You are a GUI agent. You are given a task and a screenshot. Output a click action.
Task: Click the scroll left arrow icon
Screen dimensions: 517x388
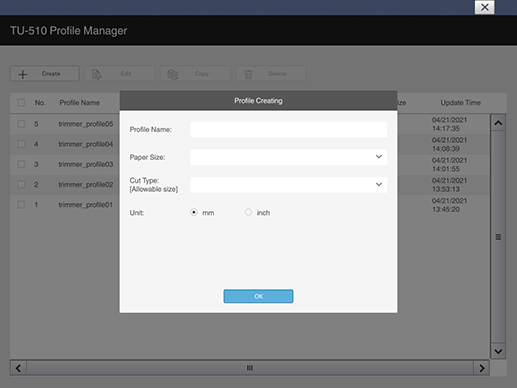(18, 368)
